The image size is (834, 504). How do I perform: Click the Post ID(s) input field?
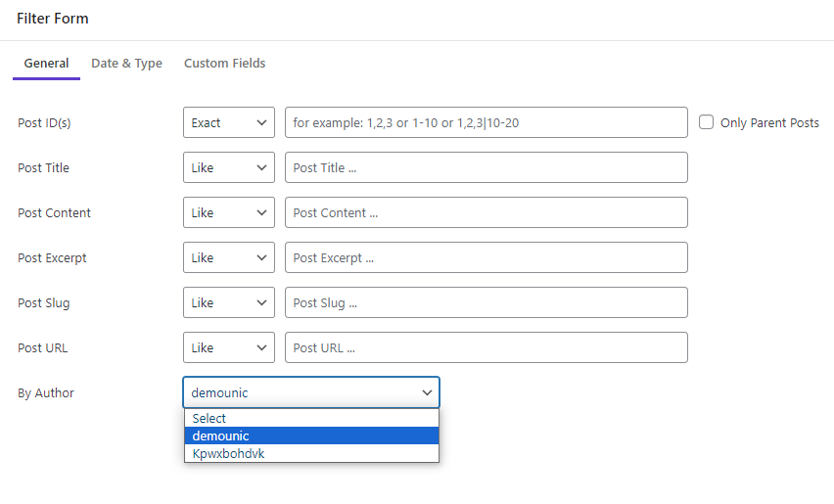click(486, 122)
